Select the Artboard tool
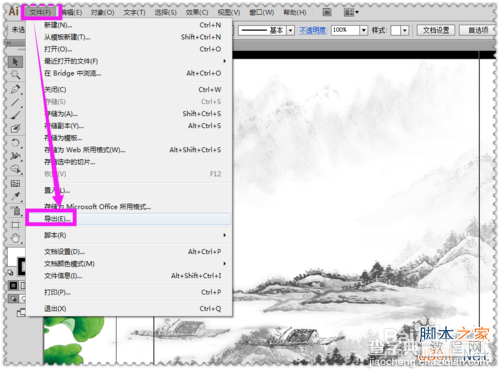The image size is (500, 369). click(15, 225)
